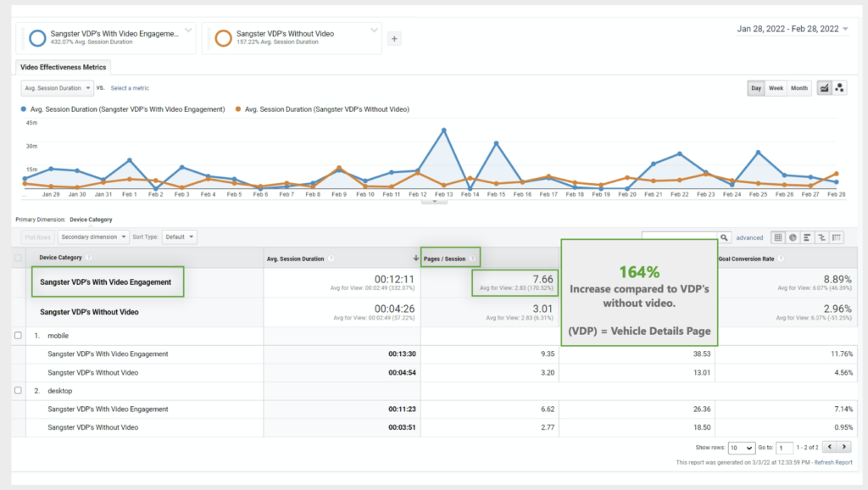Go to previous page of table rows
This screenshot has height=490, width=868.
[x=829, y=447]
